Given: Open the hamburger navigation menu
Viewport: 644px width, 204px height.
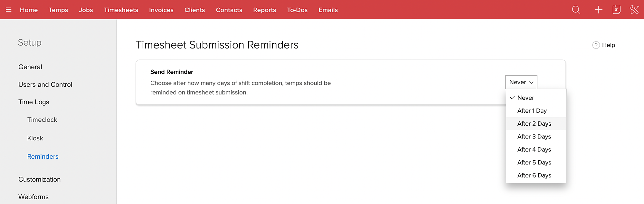Looking at the screenshot, I should pyautogui.click(x=9, y=10).
